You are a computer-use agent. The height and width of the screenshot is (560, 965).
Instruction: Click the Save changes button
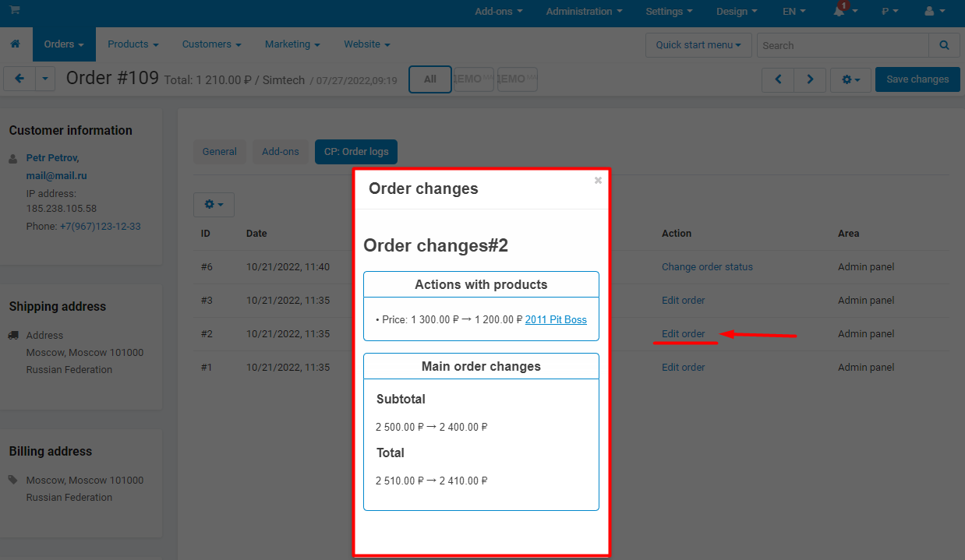pos(917,79)
